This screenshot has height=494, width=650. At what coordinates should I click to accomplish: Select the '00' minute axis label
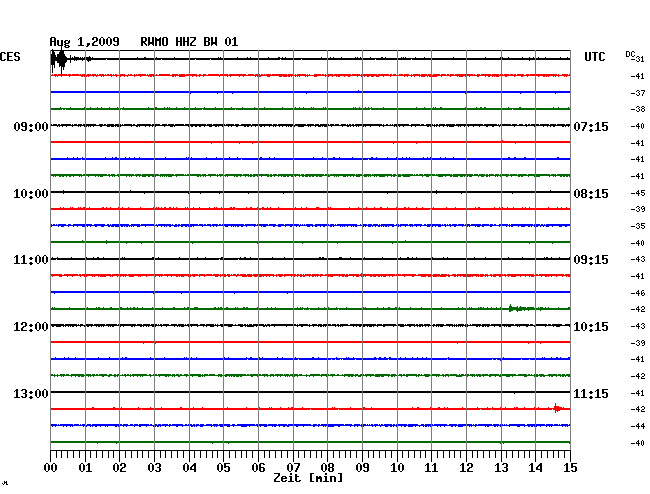pos(51,467)
